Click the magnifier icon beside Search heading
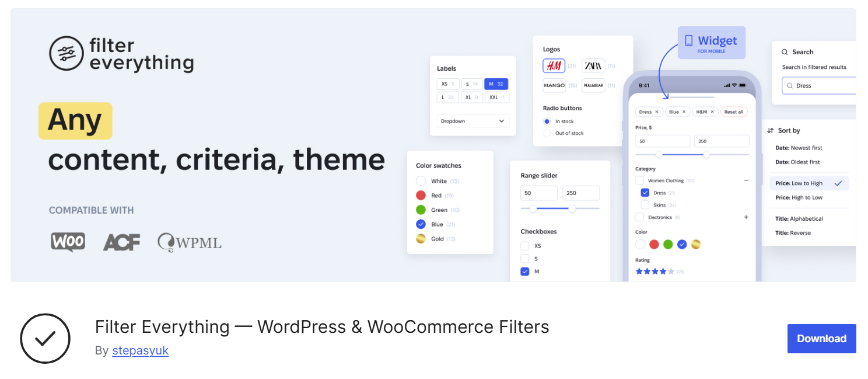 [x=785, y=52]
